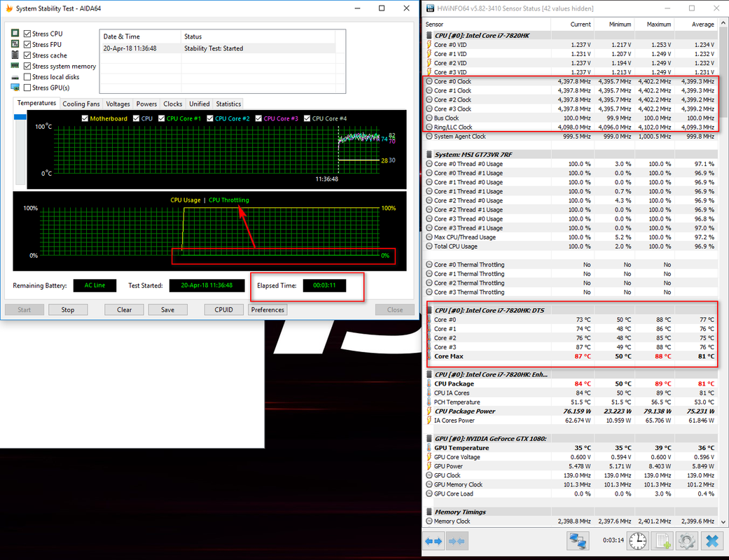Select PCH Temperature sensor row
Screen dimensions: 729x560
tap(571, 402)
